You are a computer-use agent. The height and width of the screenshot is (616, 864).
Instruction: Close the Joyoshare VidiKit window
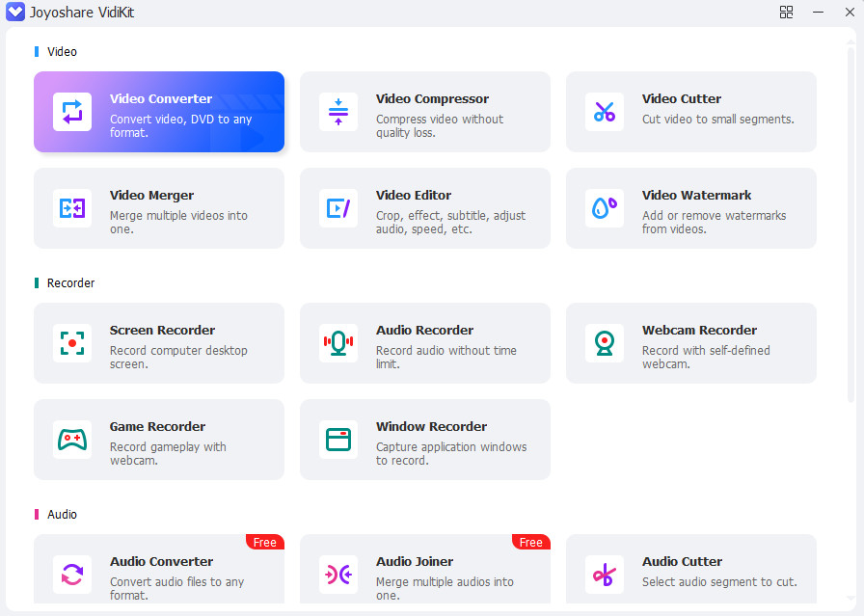(x=850, y=13)
